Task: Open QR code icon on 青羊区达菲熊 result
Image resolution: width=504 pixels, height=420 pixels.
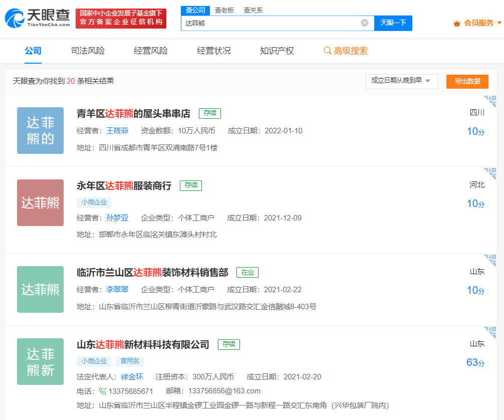Action: point(490,101)
